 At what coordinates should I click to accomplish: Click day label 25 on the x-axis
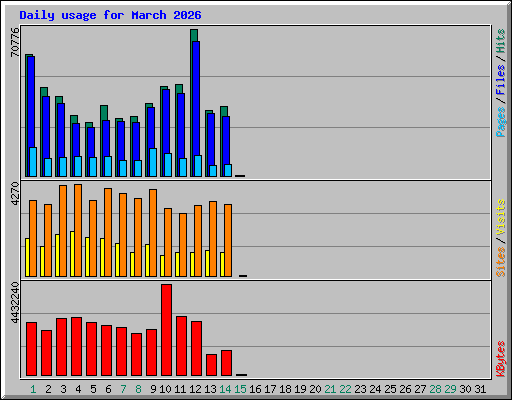[x=390, y=389]
